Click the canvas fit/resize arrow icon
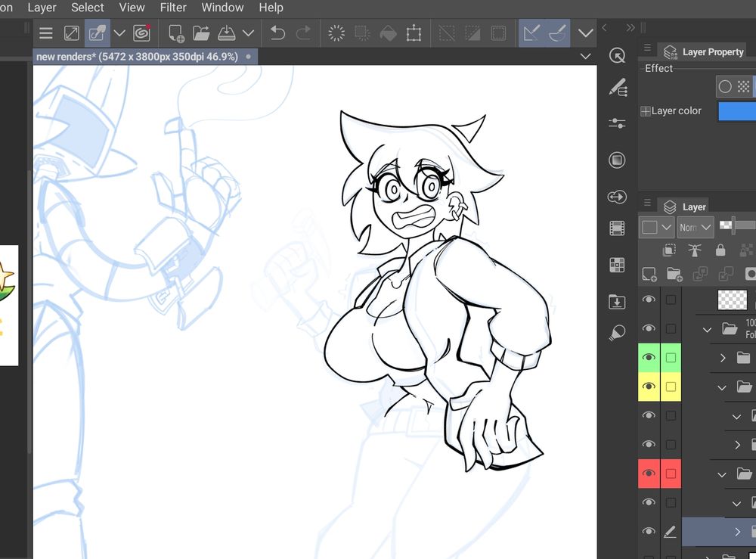Viewport: 756px width, 559px height. click(x=71, y=33)
